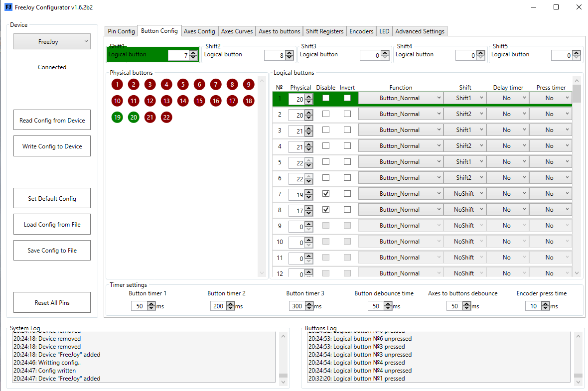Click physical button indicator 2
The image size is (588, 391).
point(134,84)
